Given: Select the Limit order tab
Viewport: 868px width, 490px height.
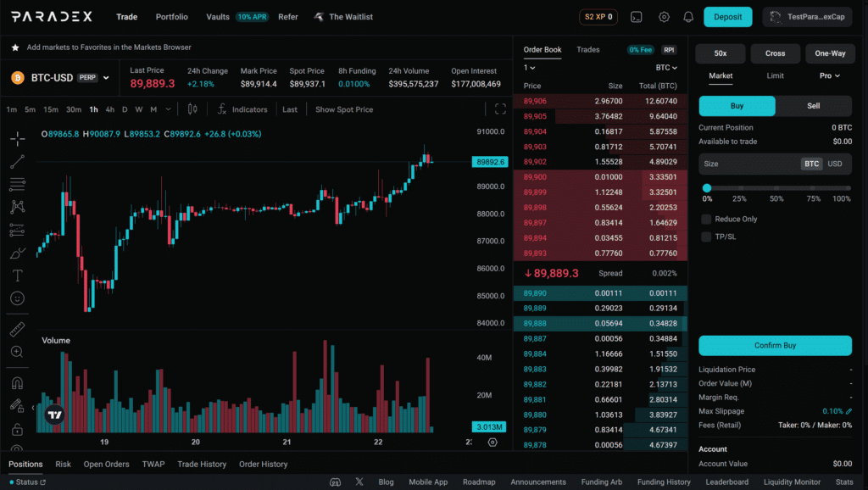Looking at the screenshot, I should (x=775, y=75).
